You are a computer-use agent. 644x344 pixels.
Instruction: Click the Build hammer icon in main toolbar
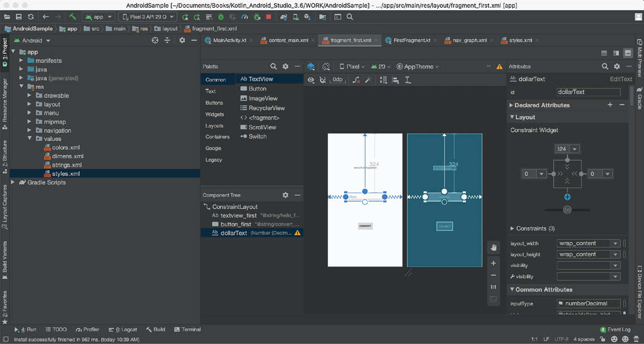(73, 17)
